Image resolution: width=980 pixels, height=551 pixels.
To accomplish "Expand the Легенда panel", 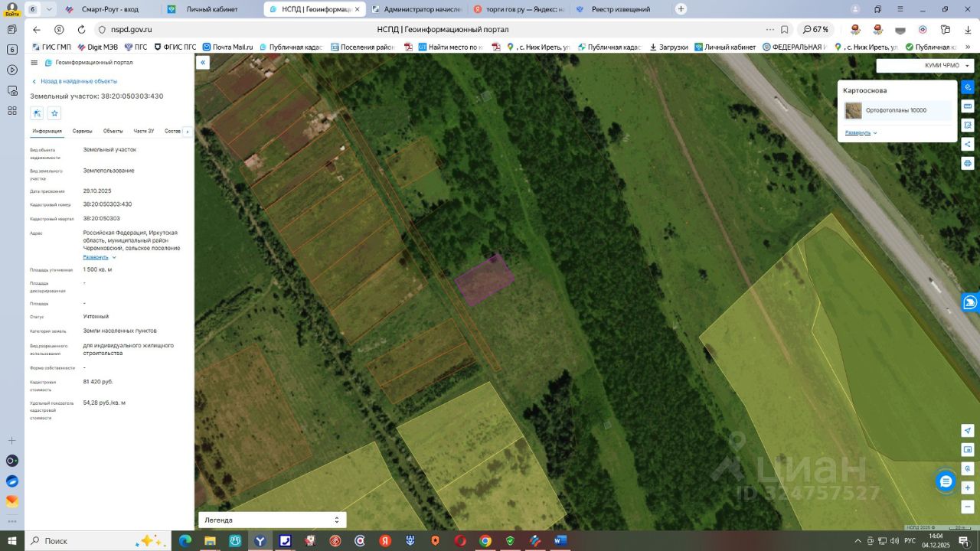I will click(272, 520).
